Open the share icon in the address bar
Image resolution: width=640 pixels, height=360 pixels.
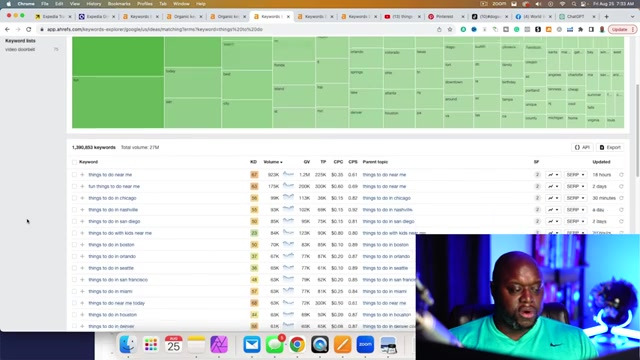pos(439,29)
